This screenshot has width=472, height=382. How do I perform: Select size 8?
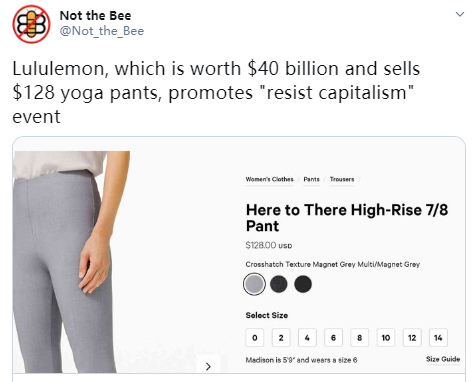click(x=359, y=338)
